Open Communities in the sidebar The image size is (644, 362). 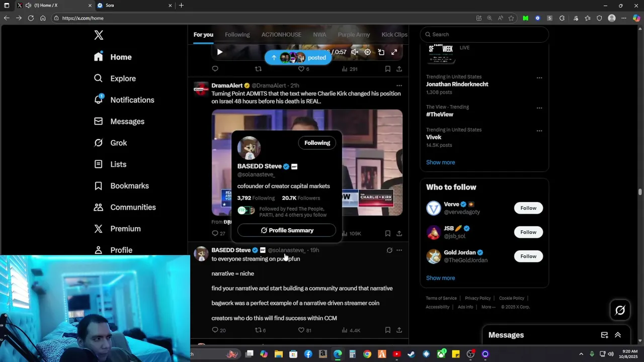125,207
